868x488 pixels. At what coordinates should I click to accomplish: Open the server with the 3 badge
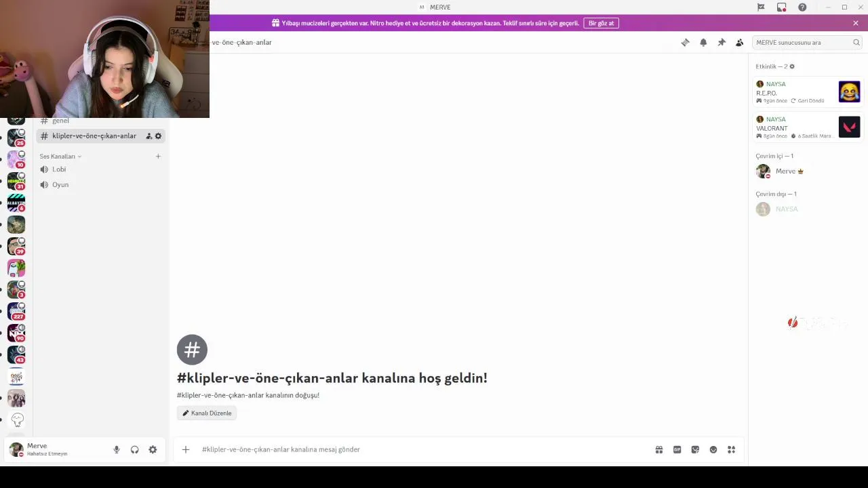(x=16, y=289)
